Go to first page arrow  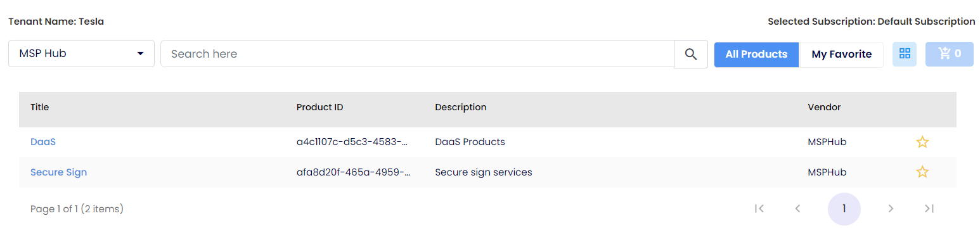(x=759, y=208)
